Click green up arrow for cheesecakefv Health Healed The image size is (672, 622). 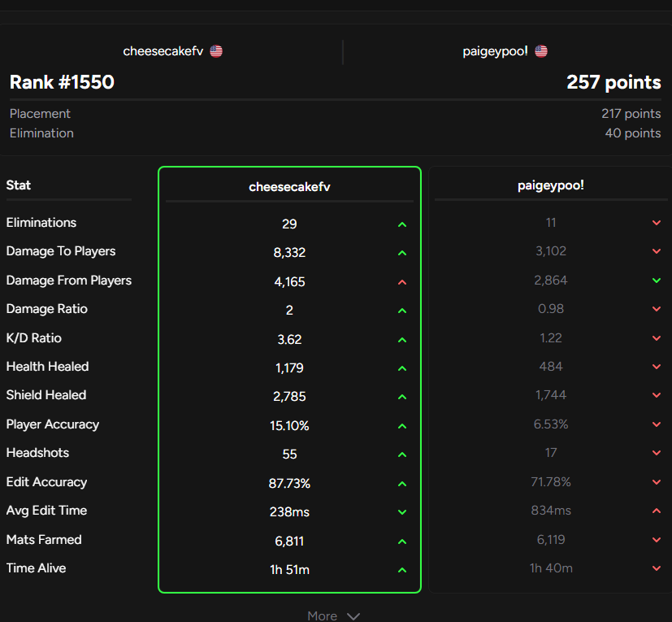pos(402,368)
